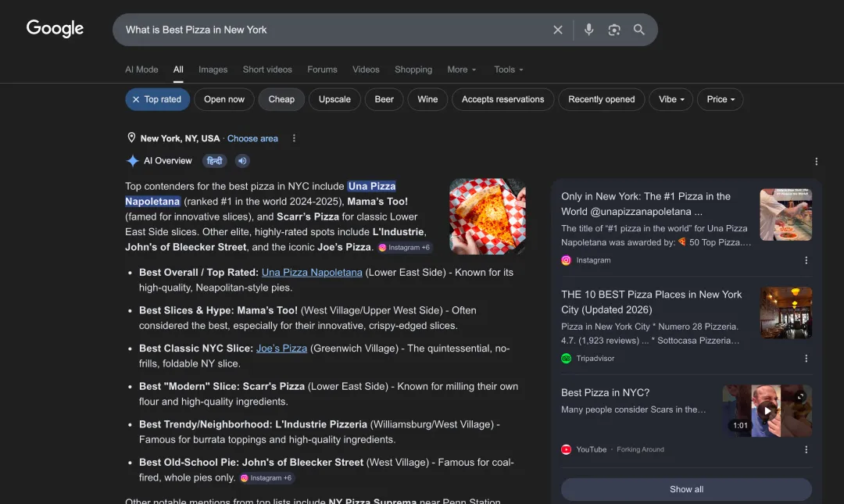
Task: Start voice search with the microphone icon
Action: [x=589, y=30]
